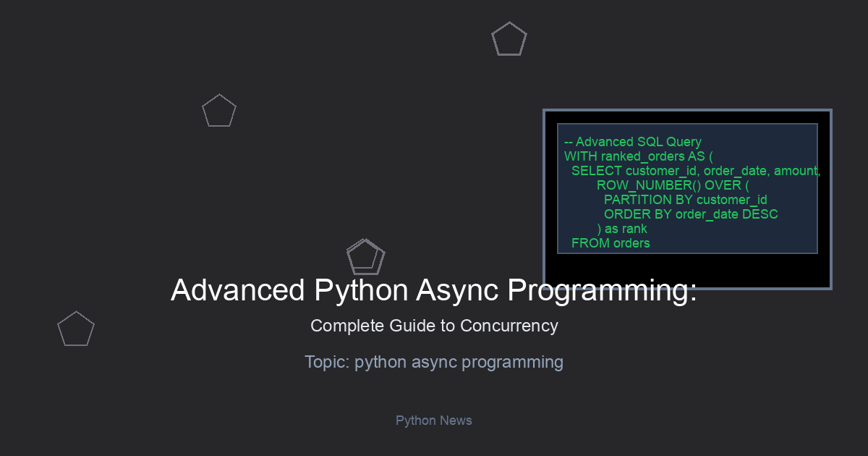This screenshot has height=456, width=868.
Task: Click the 'FROM orders' code line
Action: [x=610, y=243]
